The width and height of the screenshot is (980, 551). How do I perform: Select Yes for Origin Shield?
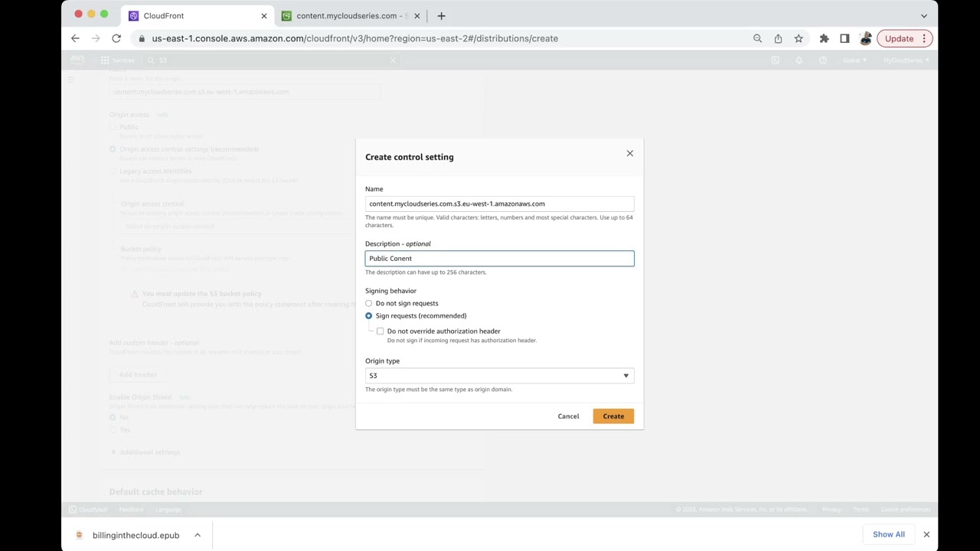113,430
